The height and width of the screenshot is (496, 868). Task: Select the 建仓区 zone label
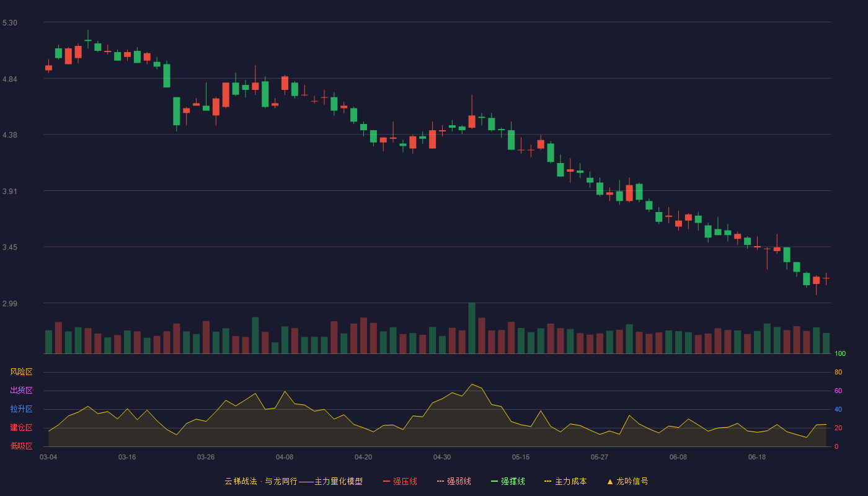point(22,428)
